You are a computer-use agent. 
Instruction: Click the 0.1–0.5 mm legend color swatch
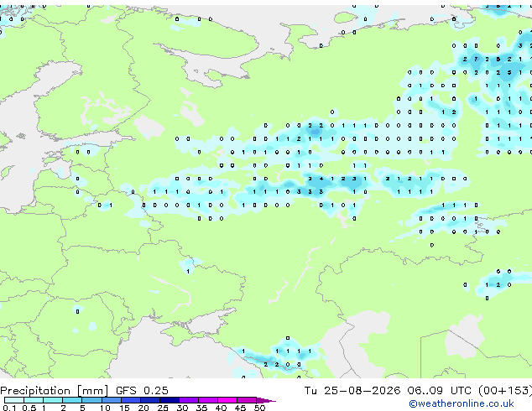pyautogui.click(x=14, y=400)
